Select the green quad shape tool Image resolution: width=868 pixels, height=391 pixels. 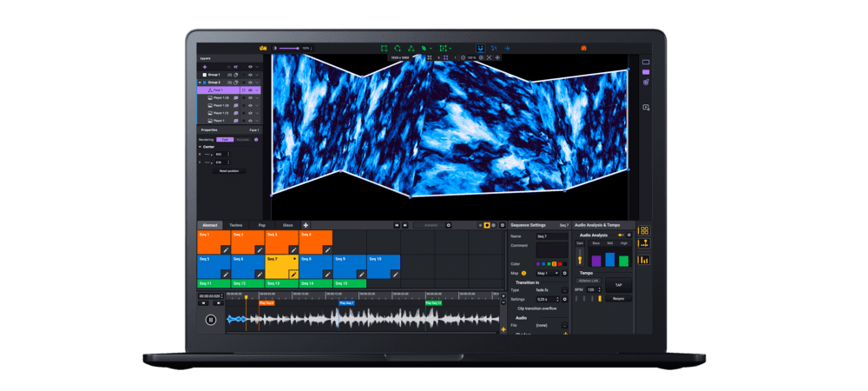384,49
